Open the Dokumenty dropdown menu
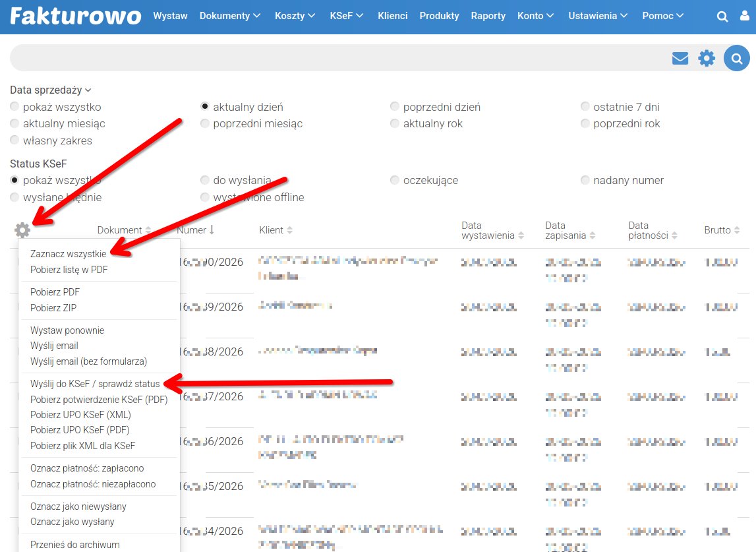756x552 pixels. click(x=230, y=16)
